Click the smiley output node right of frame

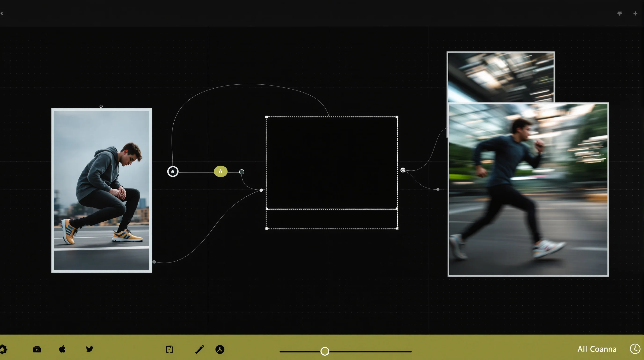[403, 170]
